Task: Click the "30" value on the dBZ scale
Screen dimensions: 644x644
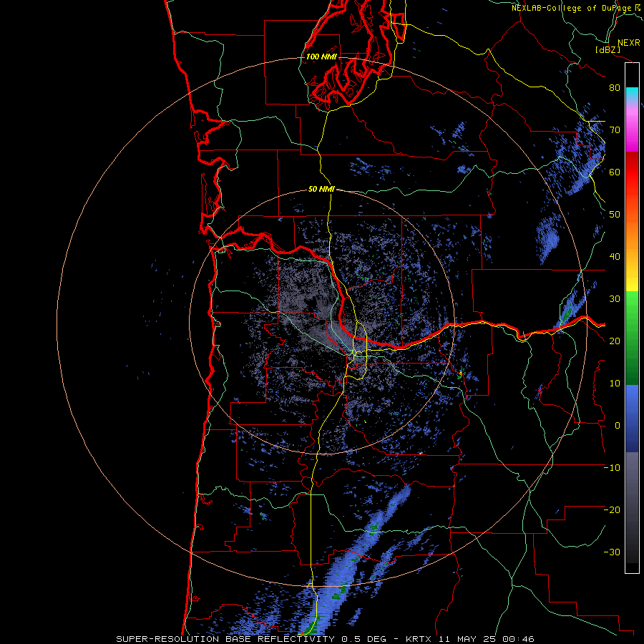Action: [x=615, y=299]
